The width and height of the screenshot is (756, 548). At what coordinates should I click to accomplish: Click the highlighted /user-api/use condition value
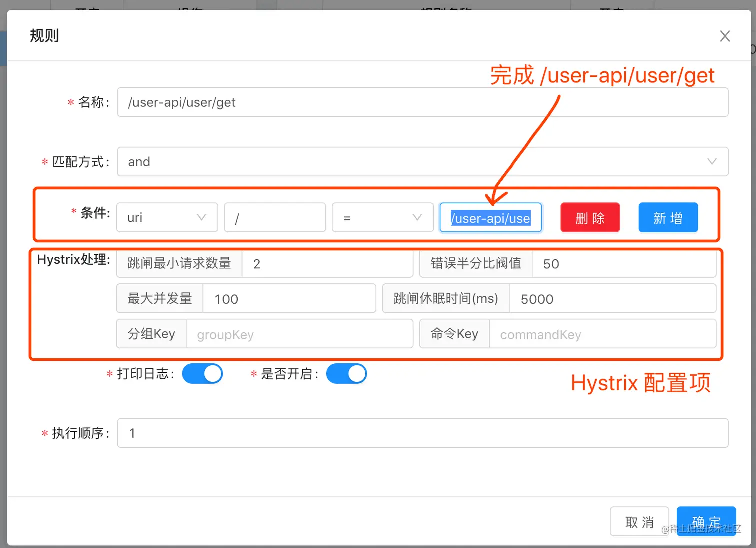(x=490, y=217)
